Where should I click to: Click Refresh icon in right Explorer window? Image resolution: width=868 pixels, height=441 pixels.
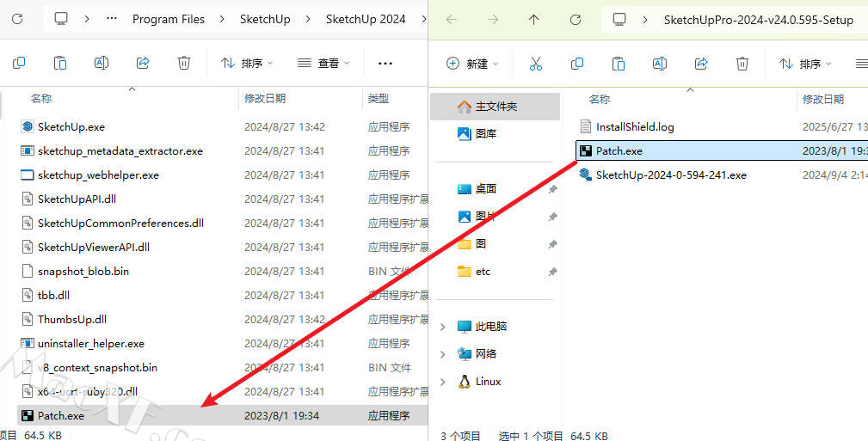click(x=576, y=20)
